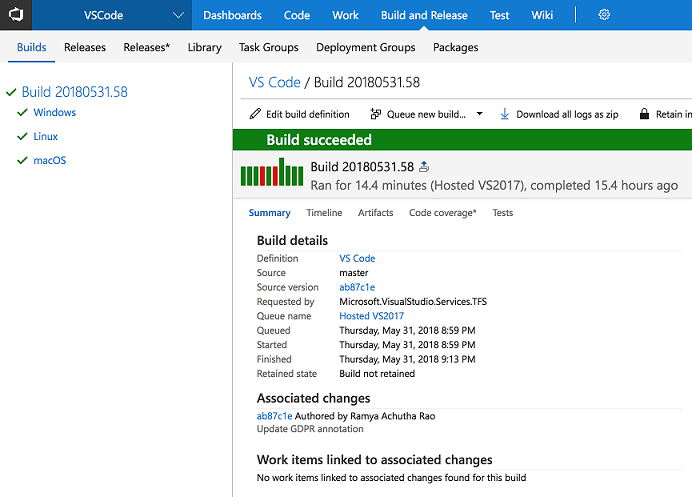Open commit ab87c1e under Associated changes
The height and width of the screenshot is (497, 692).
274,416
